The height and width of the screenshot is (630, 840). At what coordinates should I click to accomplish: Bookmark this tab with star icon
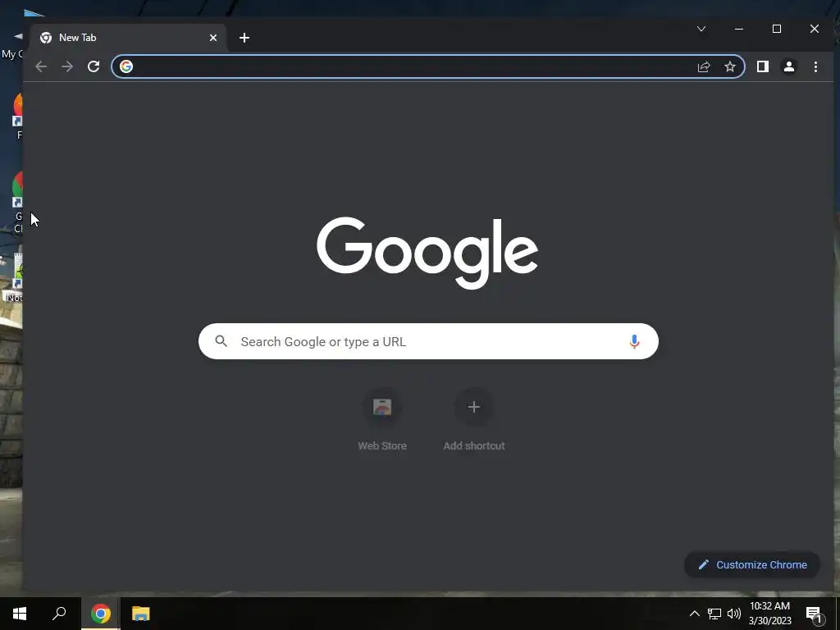729,66
